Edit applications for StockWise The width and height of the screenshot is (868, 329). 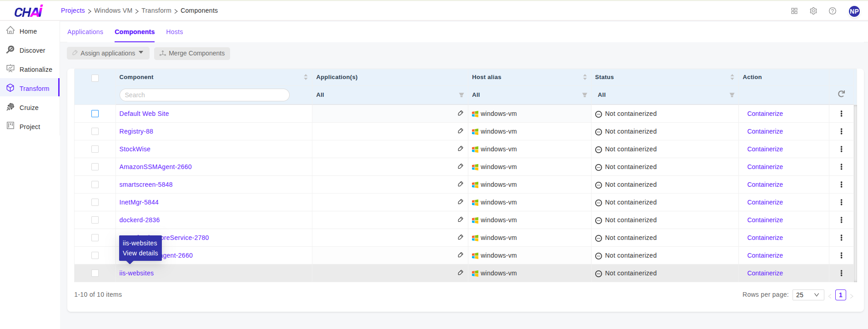(x=460, y=149)
